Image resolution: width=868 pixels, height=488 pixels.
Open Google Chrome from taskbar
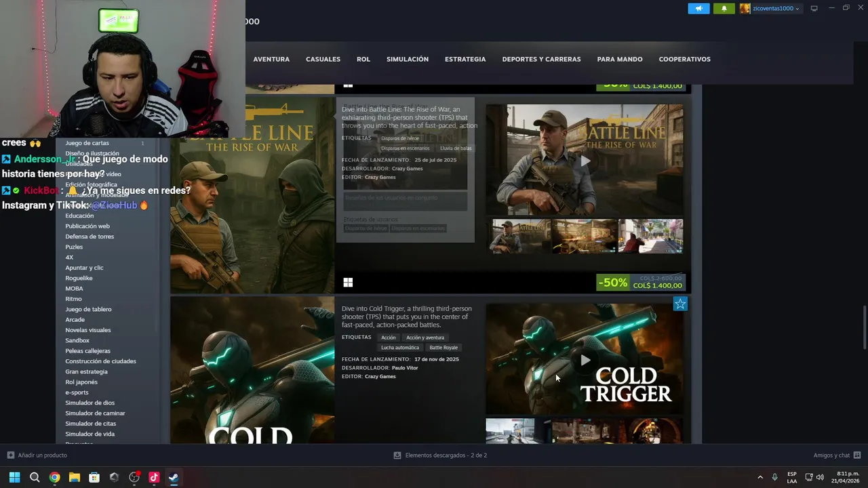[x=54, y=477]
